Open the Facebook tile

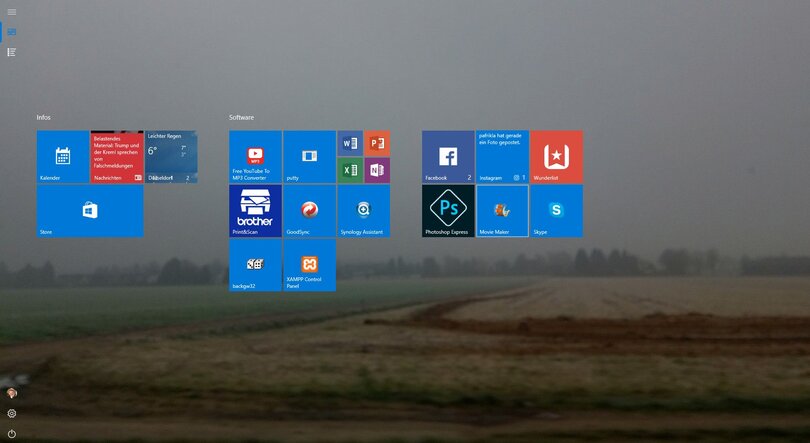click(x=448, y=156)
